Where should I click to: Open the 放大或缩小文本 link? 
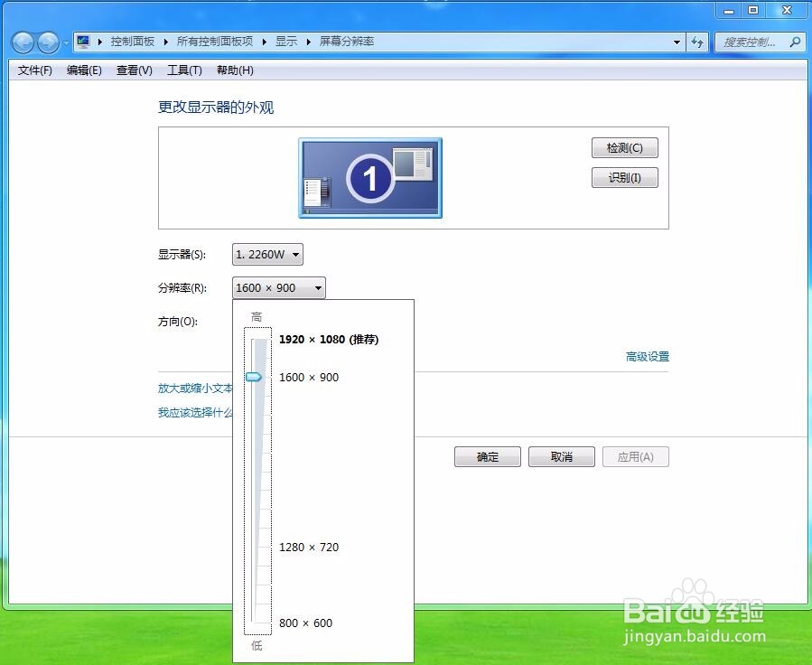point(195,388)
